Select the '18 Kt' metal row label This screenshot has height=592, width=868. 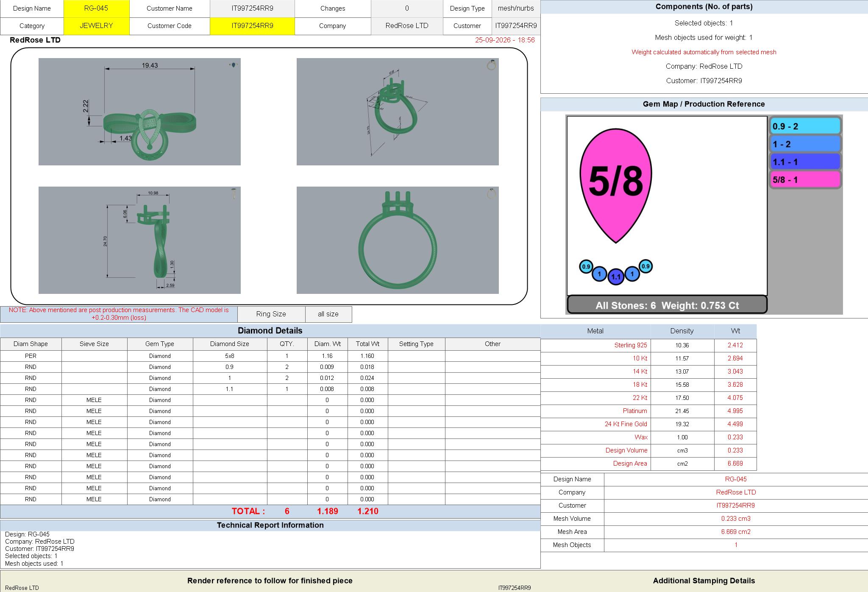640,385
